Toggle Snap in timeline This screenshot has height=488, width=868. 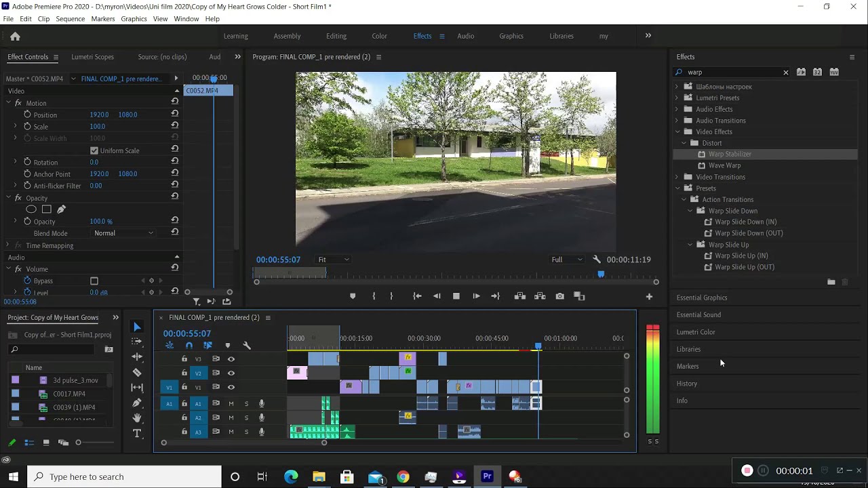(189, 346)
